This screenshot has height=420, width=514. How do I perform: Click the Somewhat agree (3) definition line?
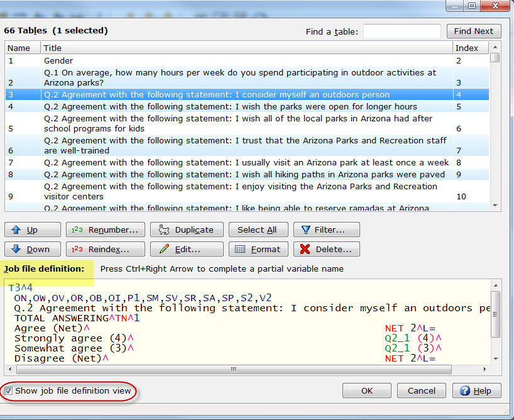tap(74, 348)
